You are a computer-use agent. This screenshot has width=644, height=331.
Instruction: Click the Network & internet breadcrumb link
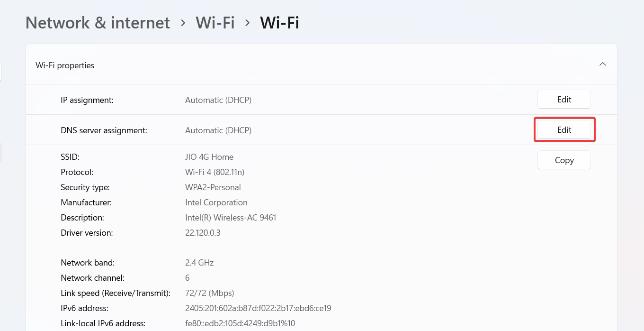98,22
